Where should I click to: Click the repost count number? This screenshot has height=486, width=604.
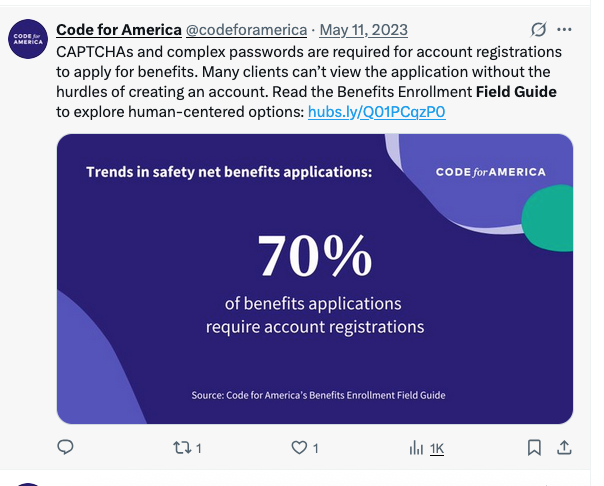(199, 449)
